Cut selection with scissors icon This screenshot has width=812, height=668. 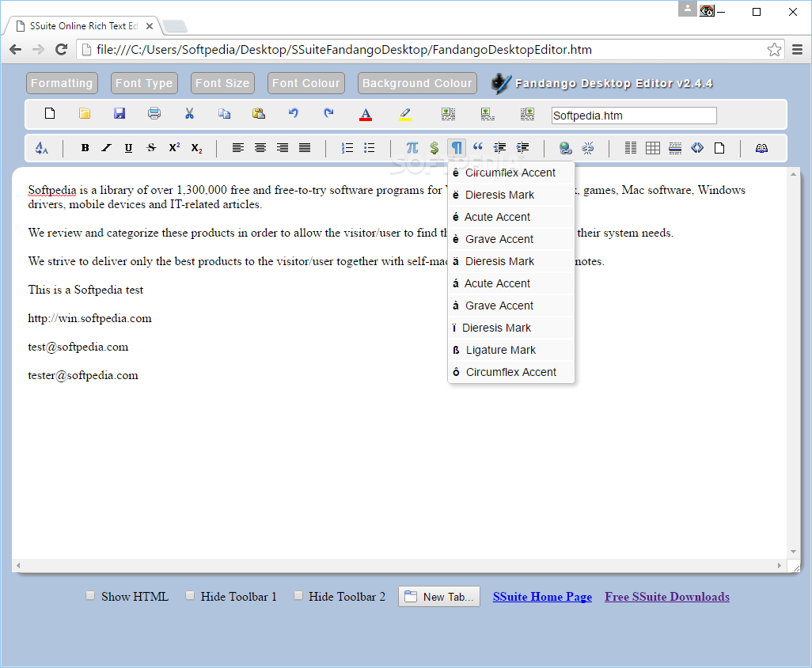[x=189, y=113]
